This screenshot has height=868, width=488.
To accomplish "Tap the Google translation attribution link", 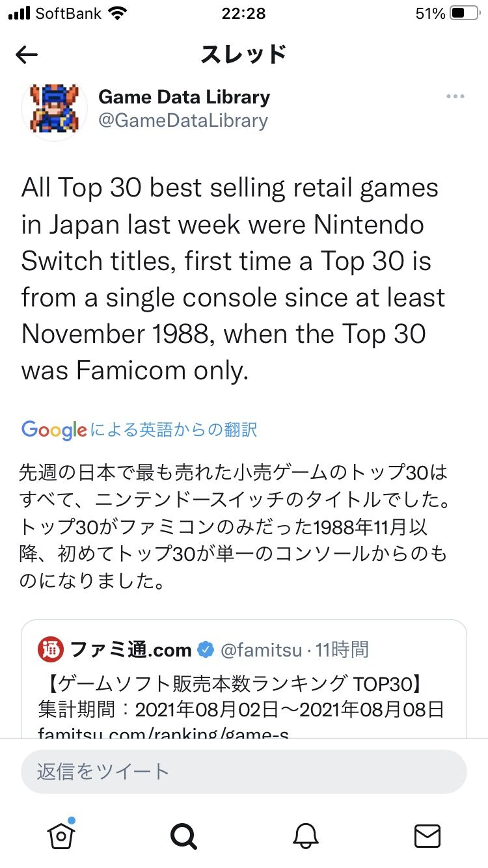I will pyautogui.click(x=139, y=429).
